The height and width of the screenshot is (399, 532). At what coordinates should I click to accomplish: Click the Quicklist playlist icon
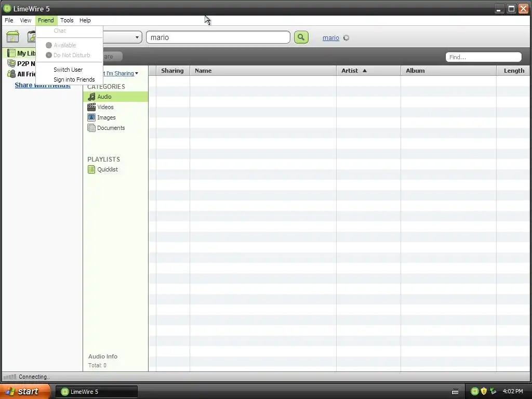(x=91, y=169)
